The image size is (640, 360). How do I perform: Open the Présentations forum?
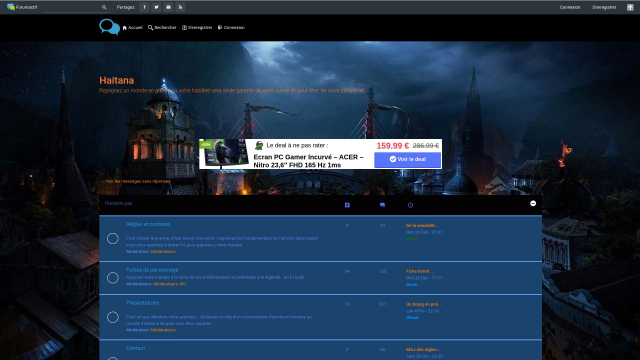coord(142,303)
